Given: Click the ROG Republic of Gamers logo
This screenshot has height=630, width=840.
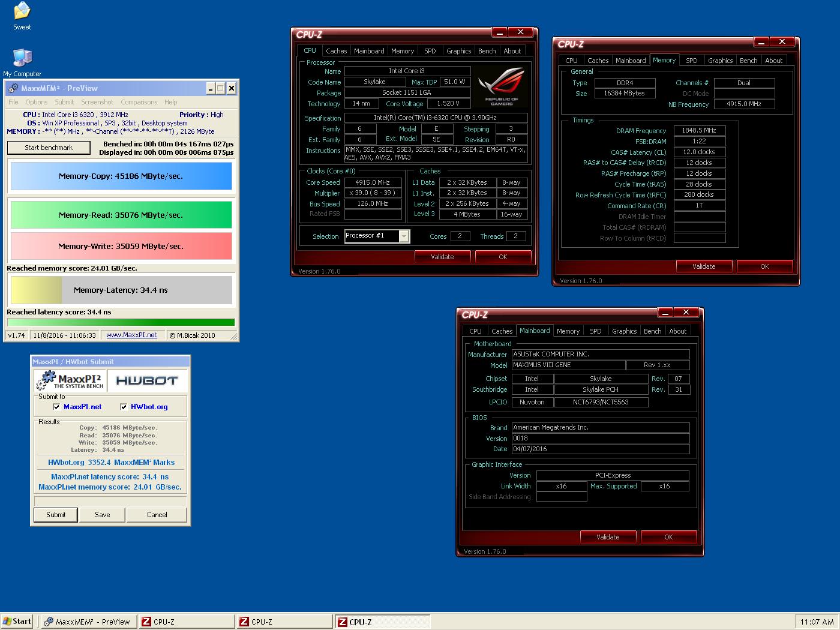Looking at the screenshot, I should click(x=502, y=86).
